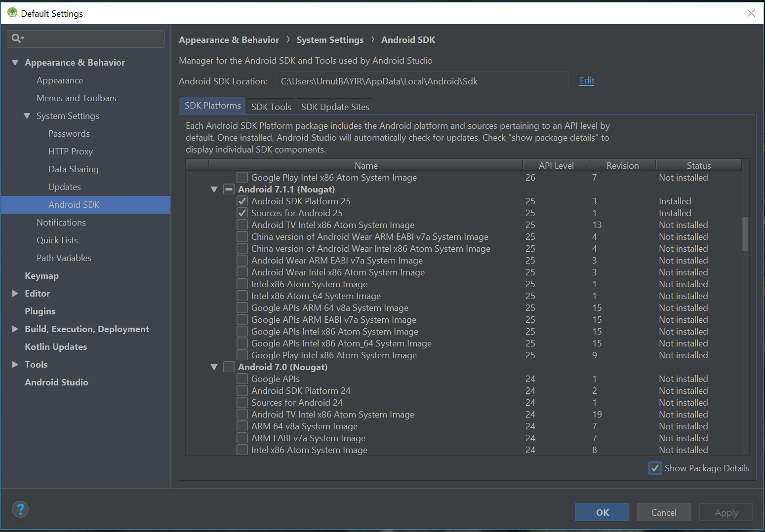
Task: Open the help question mark button
Action: 20,509
